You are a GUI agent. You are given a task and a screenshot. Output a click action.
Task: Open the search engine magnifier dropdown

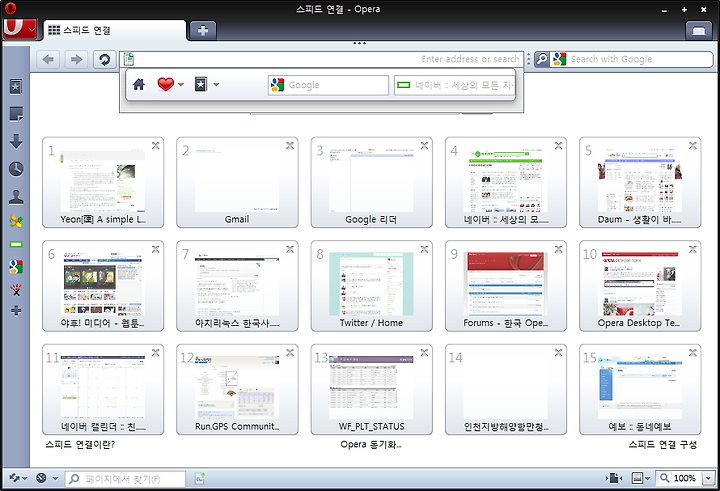[x=542, y=59]
